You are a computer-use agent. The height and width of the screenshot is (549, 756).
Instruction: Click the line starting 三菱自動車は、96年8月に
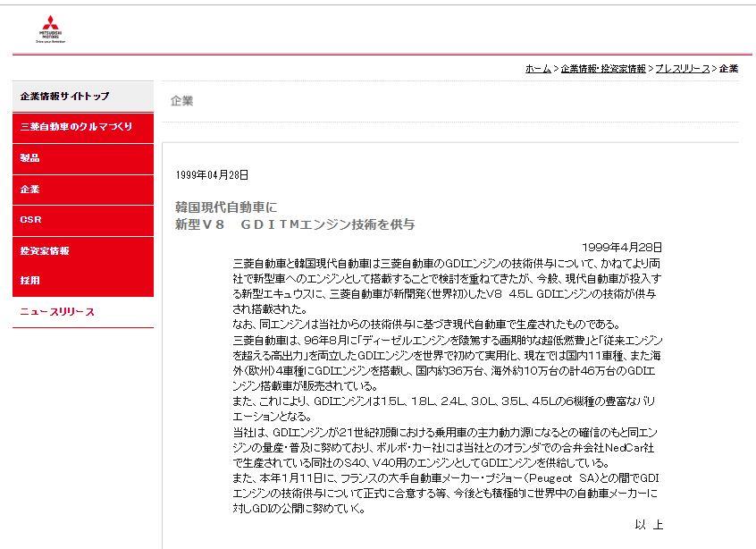pyautogui.click(x=448, y=341)
